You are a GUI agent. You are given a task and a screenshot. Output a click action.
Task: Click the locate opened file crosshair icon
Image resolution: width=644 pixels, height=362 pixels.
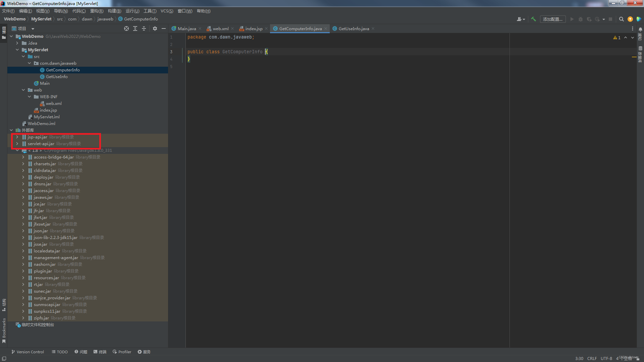[x=126, y=28]
